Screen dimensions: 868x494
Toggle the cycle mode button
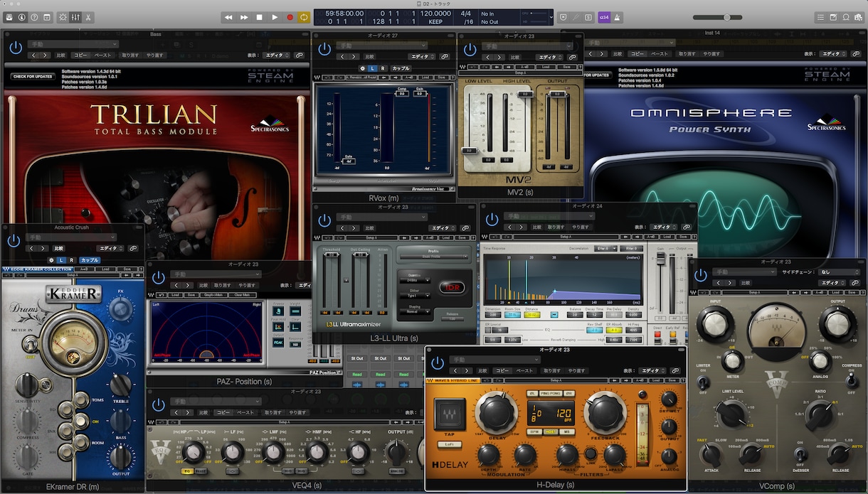pos(304,17)
